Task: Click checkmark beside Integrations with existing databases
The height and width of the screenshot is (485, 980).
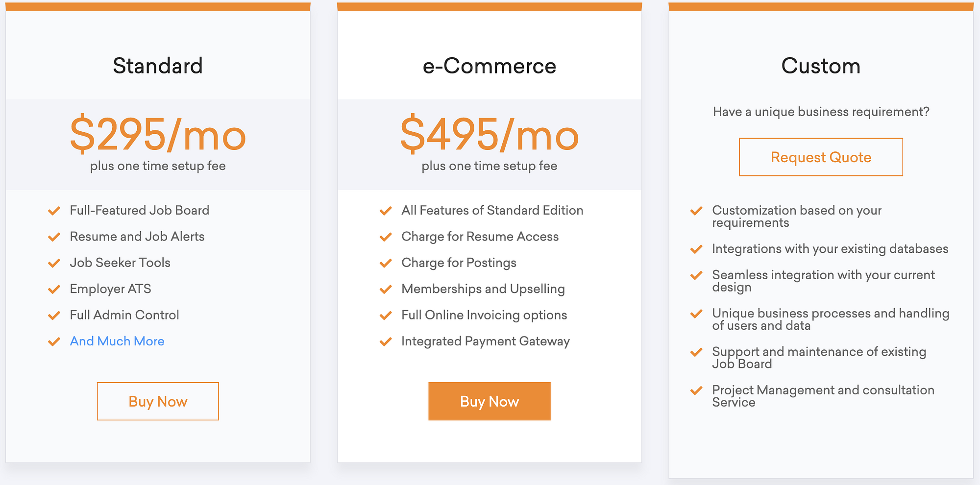Action: pos(696,249)
